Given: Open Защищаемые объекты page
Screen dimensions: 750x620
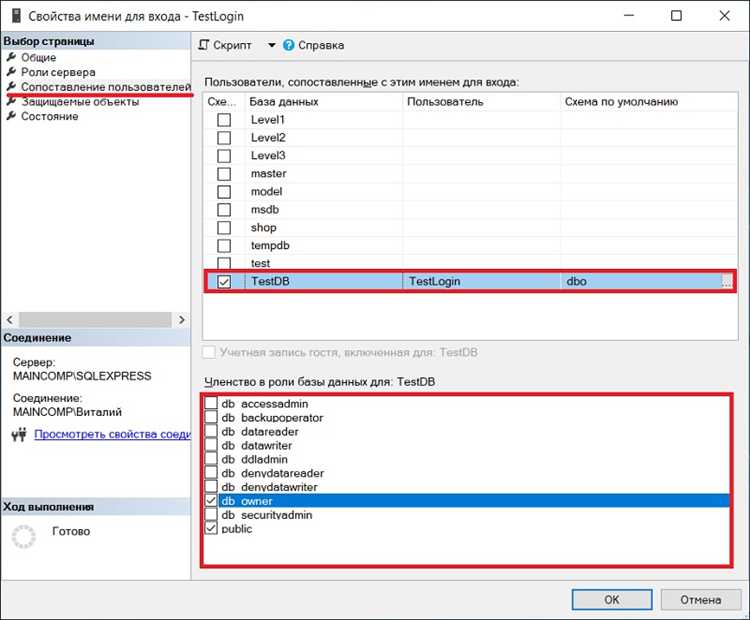Looking at the screenshot, I should tap(80, 102).
